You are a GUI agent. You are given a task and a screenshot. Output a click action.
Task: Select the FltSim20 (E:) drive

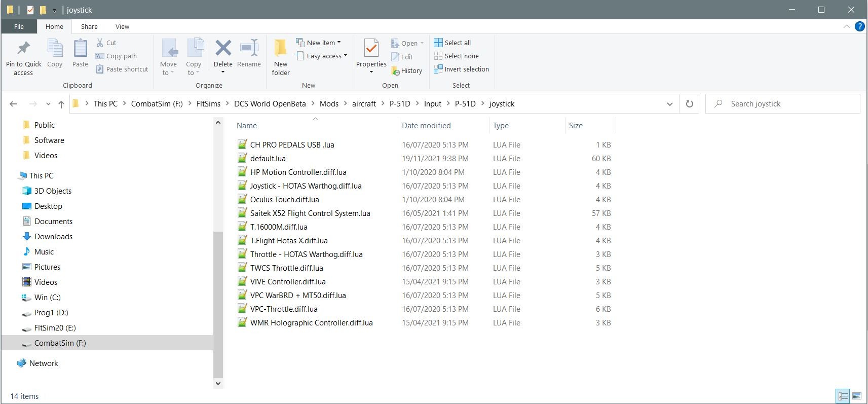(x=55, y=328)
